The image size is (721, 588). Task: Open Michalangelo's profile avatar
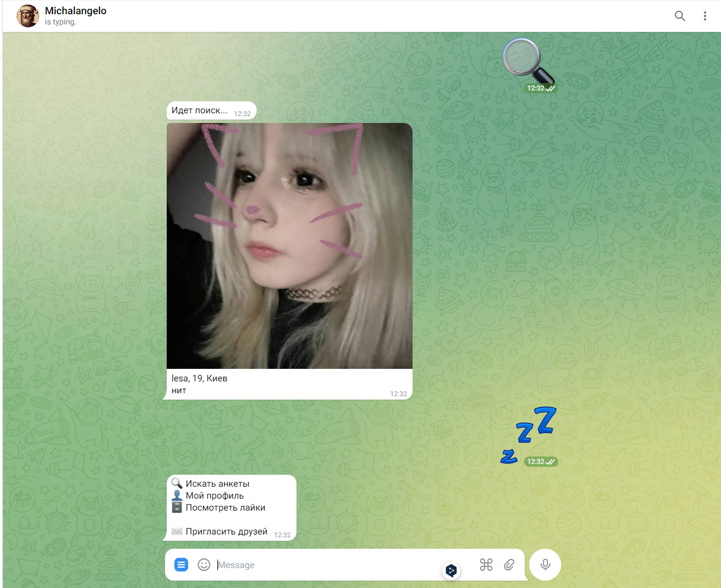28,16
